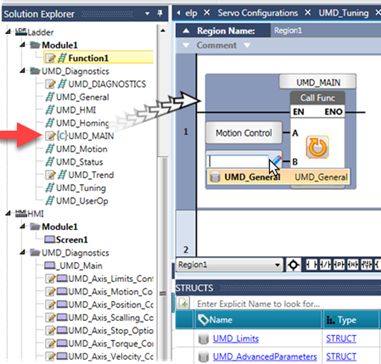This screenshot has width=381, height=364.
Task: Insert a negative transition (N) contact
Action: [352, 265]
